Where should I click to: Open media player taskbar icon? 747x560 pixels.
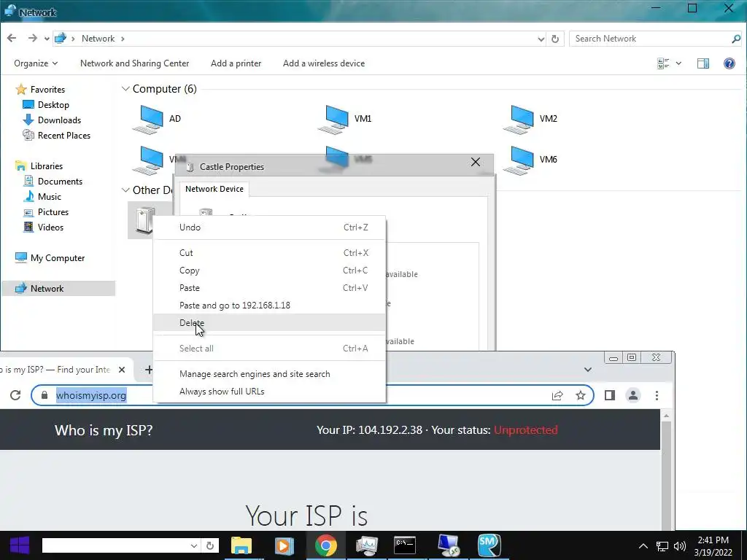284,545
